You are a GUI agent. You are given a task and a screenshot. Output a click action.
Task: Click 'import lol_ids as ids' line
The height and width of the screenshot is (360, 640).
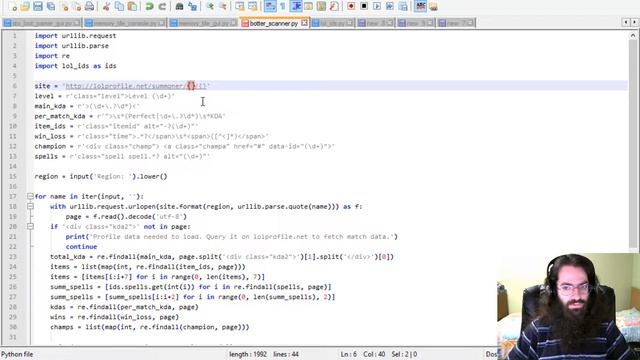[76, 66]
